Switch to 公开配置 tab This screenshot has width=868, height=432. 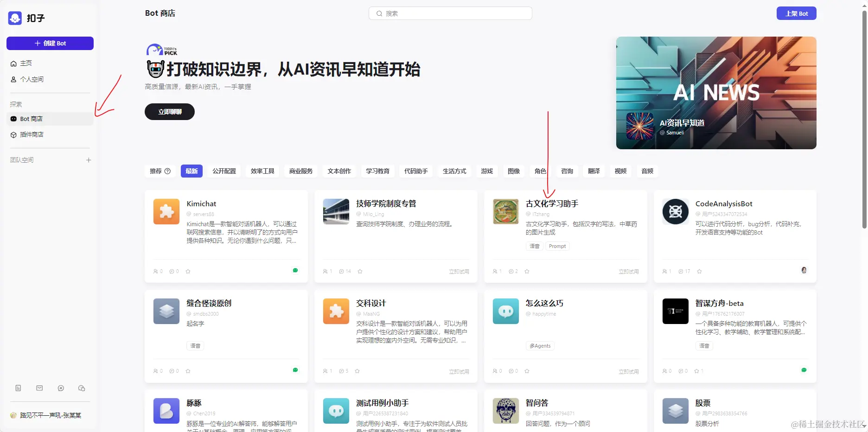point(224,171)
